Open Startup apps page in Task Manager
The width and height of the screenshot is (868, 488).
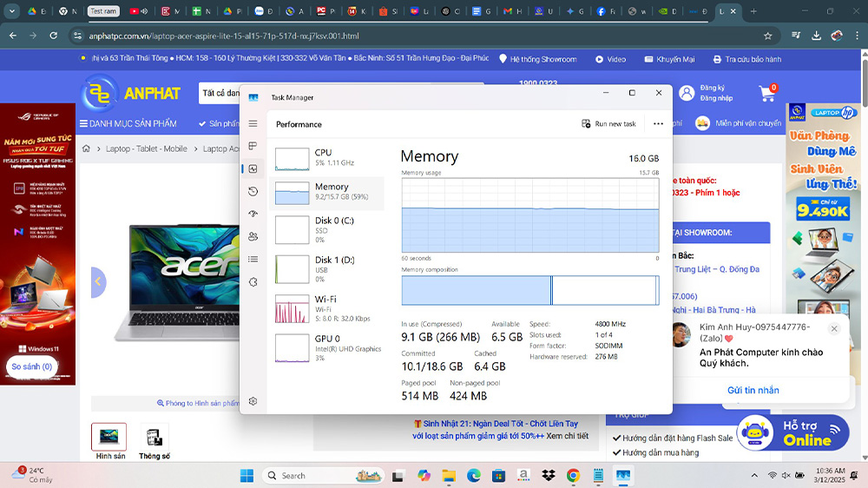(x=253, y=214)
